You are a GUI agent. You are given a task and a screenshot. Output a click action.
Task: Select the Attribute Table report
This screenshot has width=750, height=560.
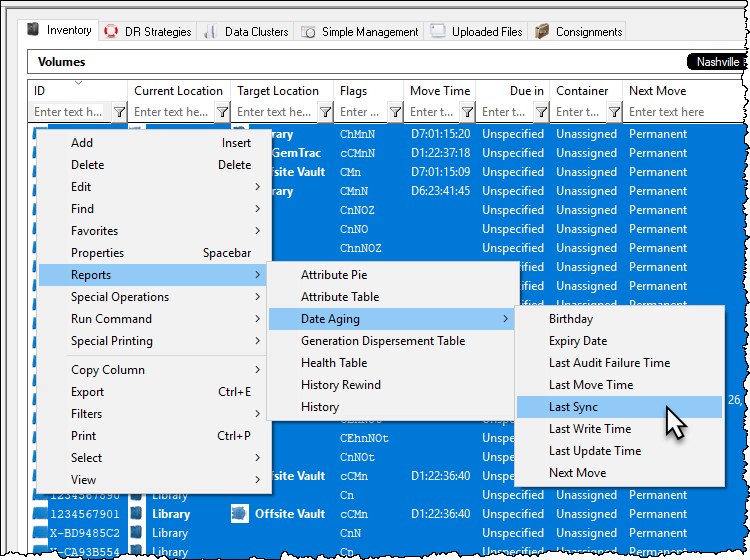click(392, 296)
